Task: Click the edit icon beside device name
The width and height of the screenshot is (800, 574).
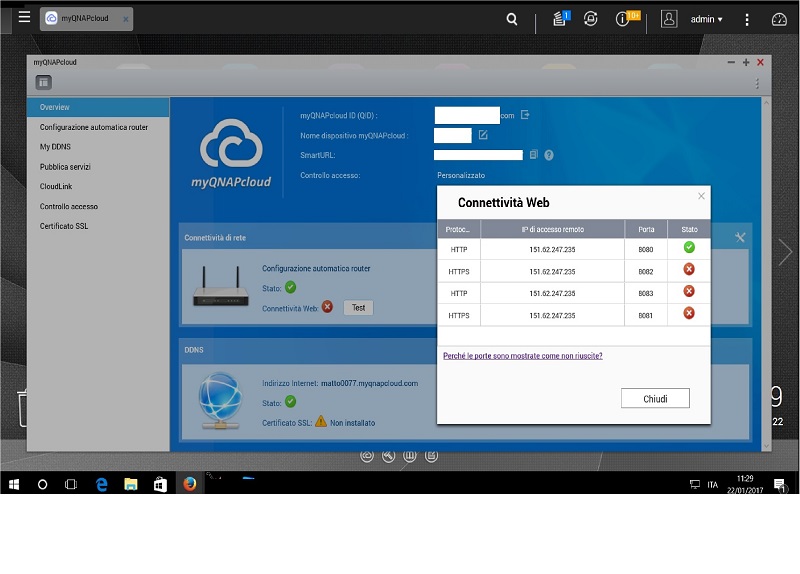Action: click(483, 135)
